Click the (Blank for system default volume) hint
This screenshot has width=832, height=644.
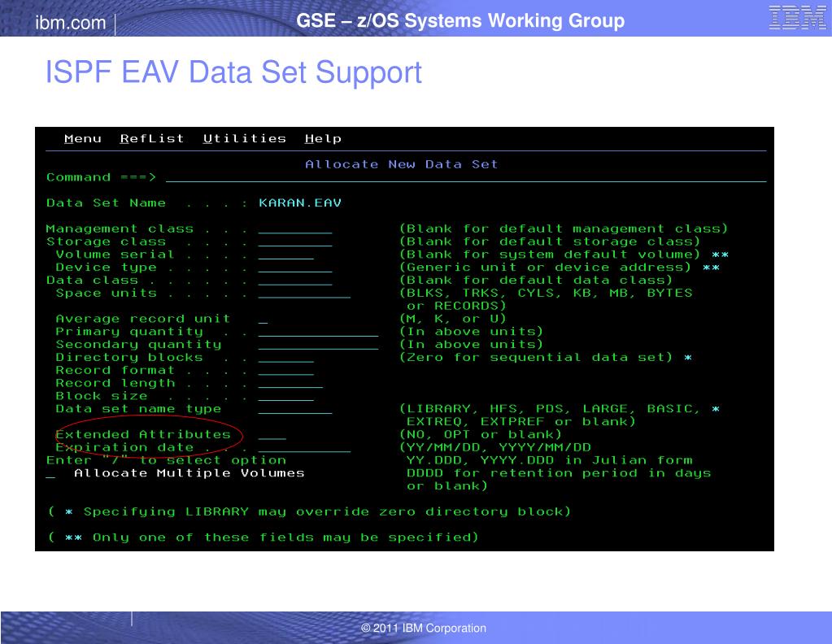(x=550, y=255)
